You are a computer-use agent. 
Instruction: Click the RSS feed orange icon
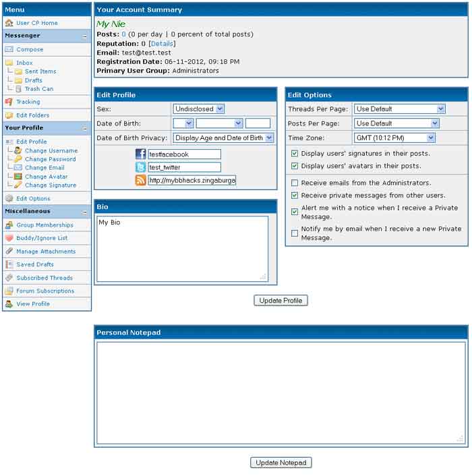tap(140, 180)
